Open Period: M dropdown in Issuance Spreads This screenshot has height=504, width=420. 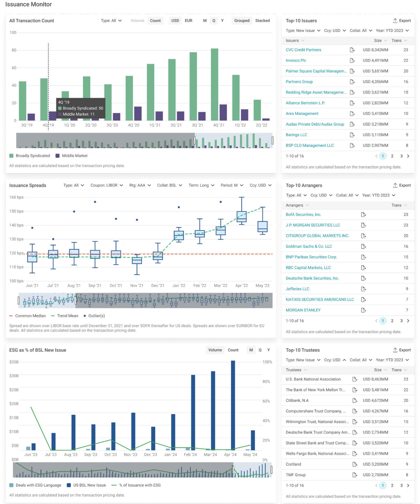click(x=232, y=185)
